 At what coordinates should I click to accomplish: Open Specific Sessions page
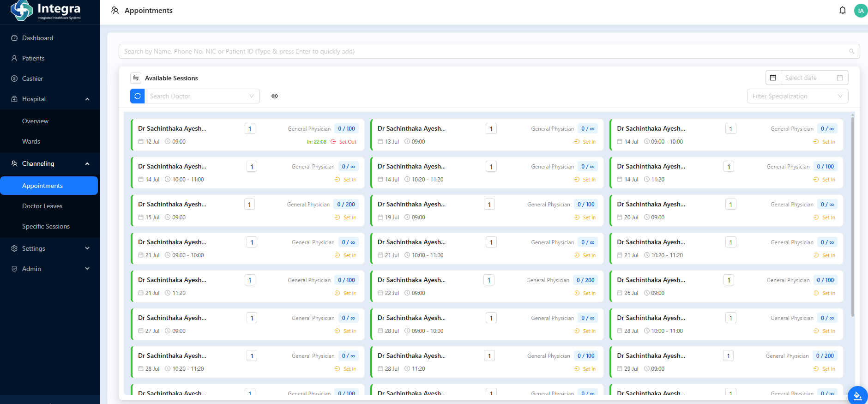pyautogui.click(x=50, y=226)
